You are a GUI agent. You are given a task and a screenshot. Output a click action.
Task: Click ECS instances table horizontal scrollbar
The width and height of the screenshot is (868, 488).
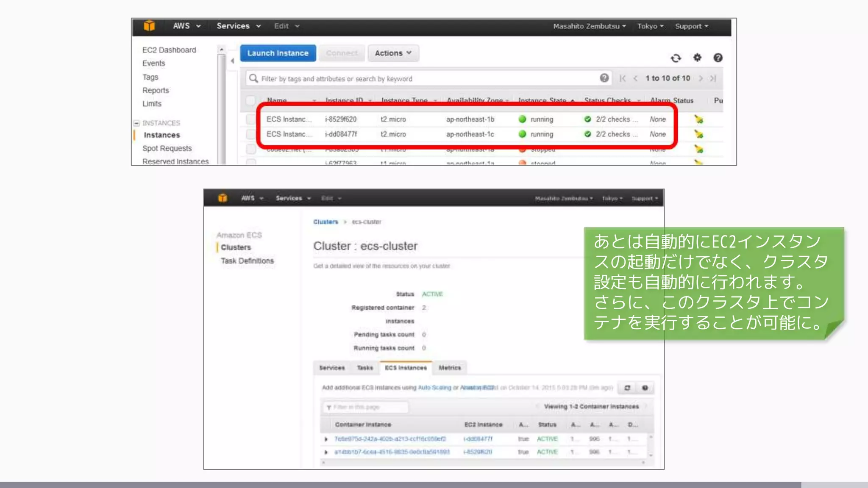pos(484,463)
